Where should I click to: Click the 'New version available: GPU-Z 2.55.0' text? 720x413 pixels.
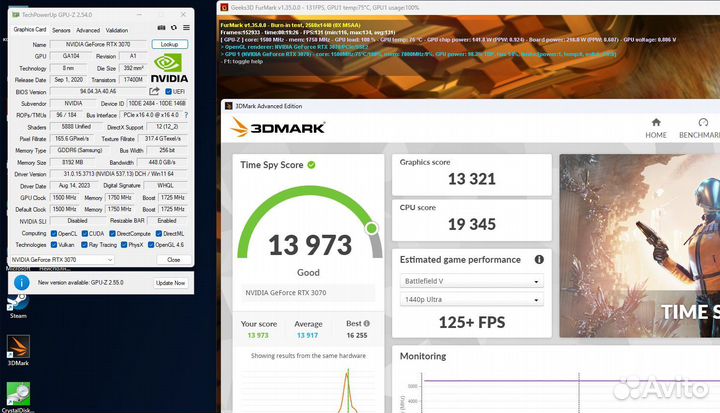pos(81,283)
